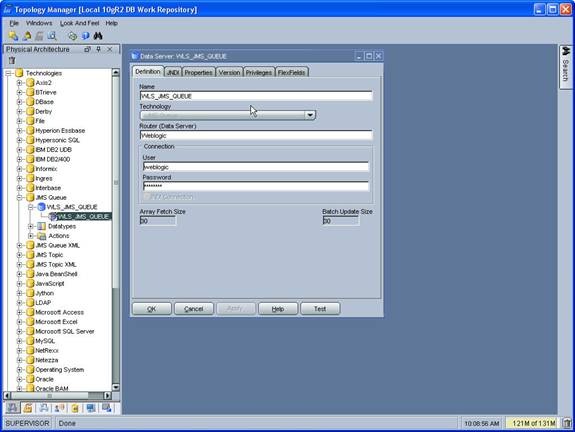Click the first toolbar icon with yellow folder

[x=13, y=36]
